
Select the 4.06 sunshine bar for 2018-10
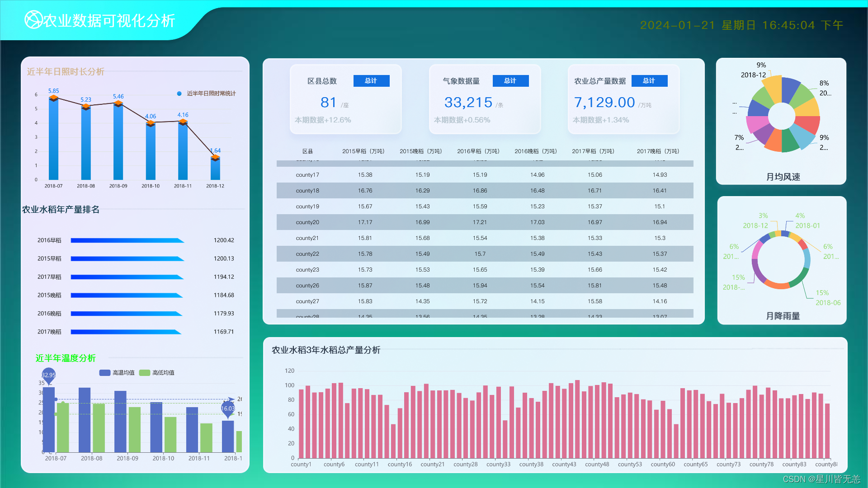pyautogui.click(x=151, y=151)
